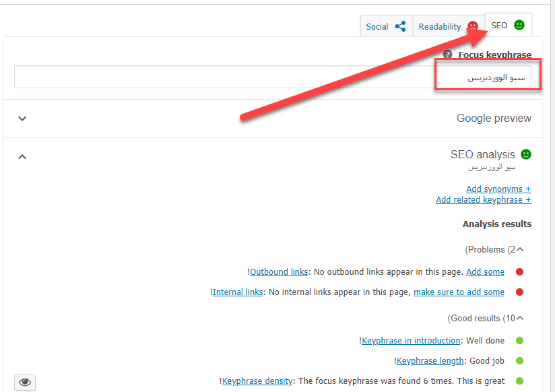Toggle the eye highlight button

coord(25,382)
